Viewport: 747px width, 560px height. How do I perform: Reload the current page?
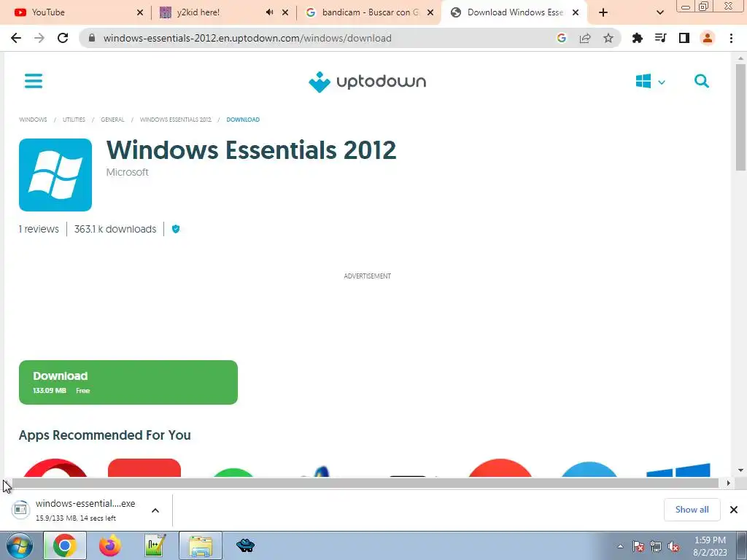click(63, 38)
